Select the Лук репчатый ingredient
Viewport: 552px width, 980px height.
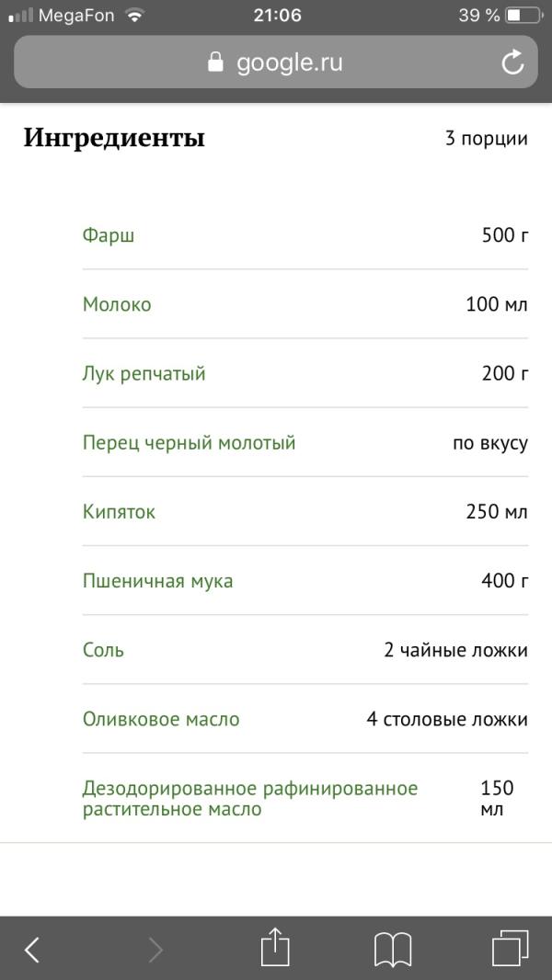(143, 373)
